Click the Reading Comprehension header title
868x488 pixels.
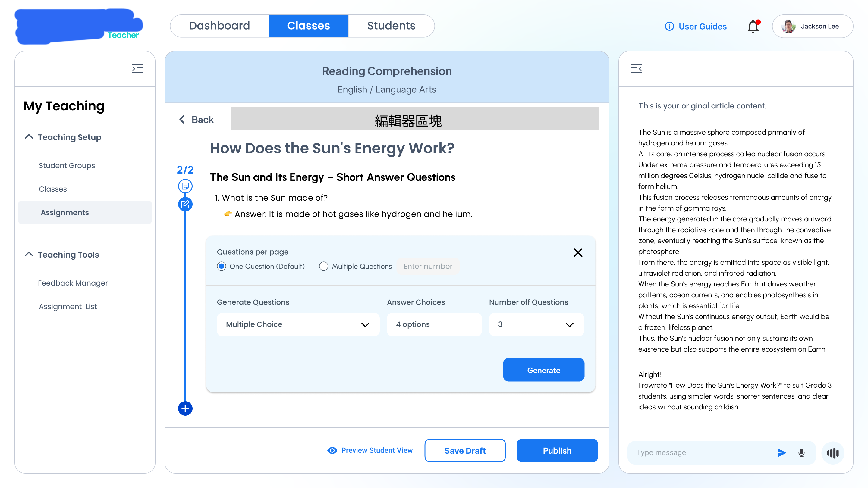pyautogui.click(x=386, y=71)
